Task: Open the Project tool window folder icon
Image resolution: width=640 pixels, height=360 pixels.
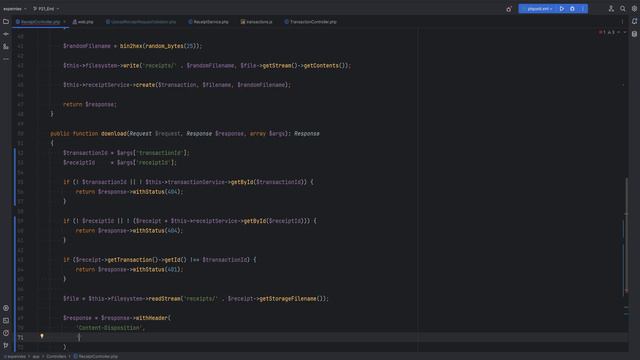Action: click(6, 22)
